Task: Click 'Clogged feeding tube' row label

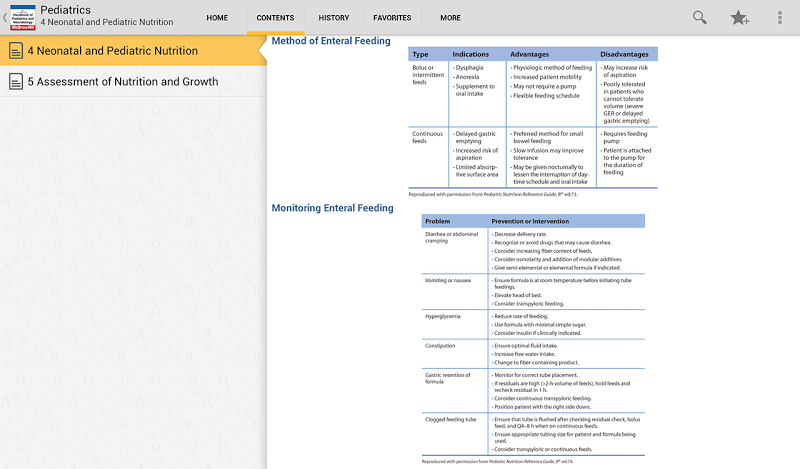Action: tap(451, 419)
